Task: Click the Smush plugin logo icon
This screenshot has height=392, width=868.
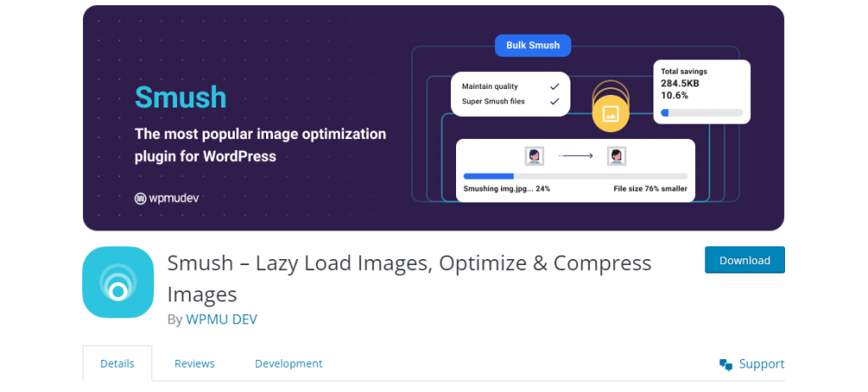Action: [118, 283]
